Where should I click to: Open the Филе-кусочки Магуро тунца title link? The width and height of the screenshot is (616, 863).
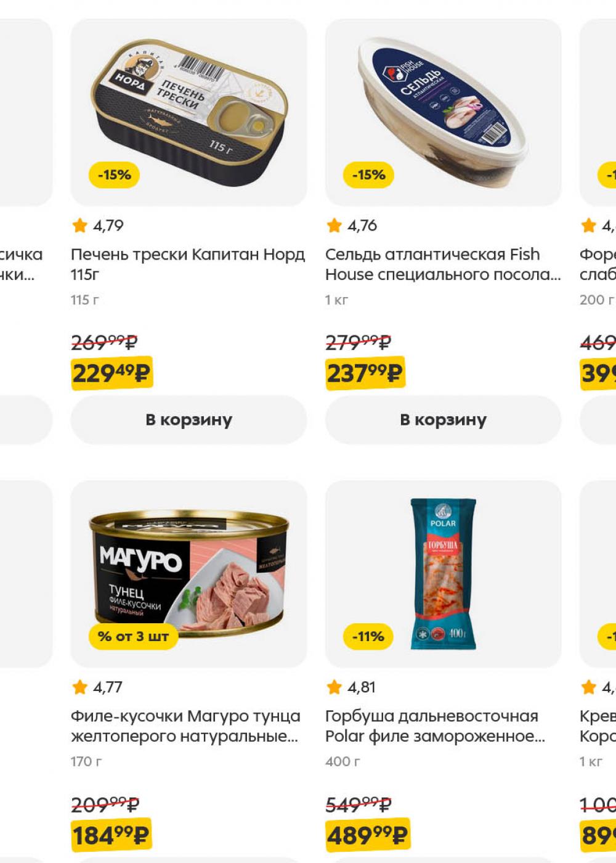185,726
